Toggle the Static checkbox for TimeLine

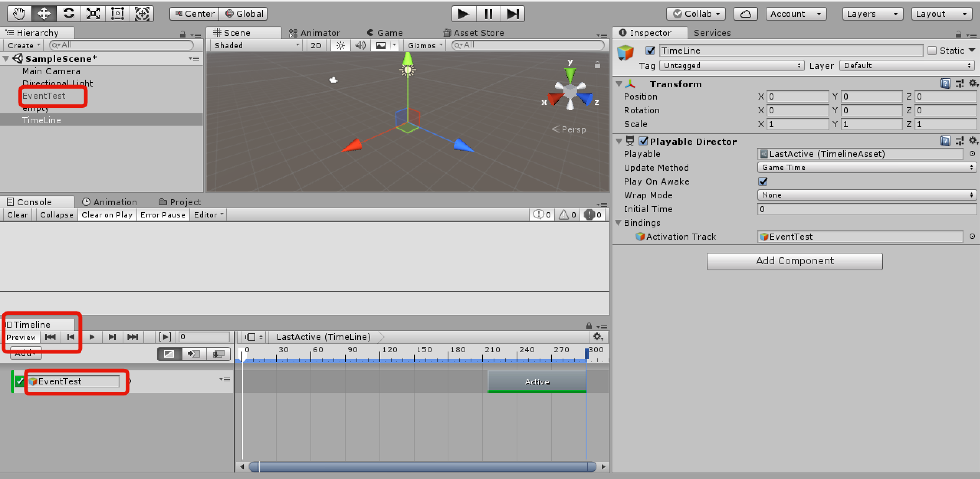click(933, 50)
